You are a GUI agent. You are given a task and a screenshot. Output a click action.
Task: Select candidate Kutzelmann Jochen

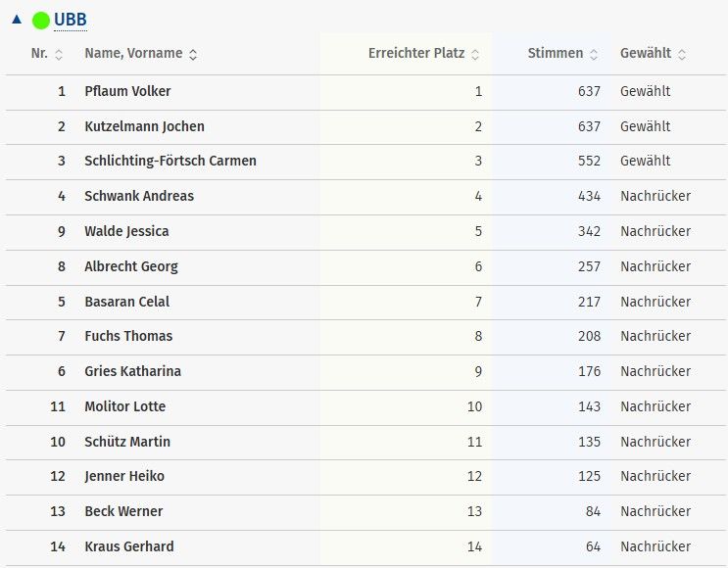[144, 126]
